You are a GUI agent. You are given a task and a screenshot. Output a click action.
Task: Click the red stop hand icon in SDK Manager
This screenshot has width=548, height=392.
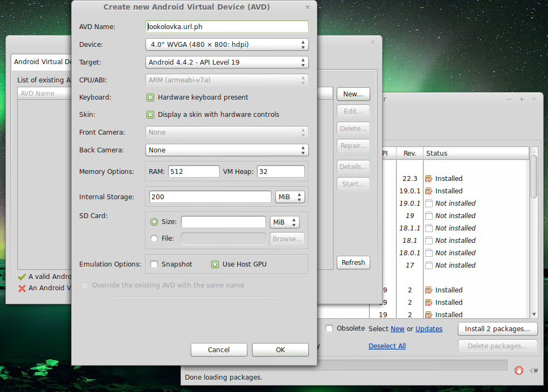coord(519,370)
